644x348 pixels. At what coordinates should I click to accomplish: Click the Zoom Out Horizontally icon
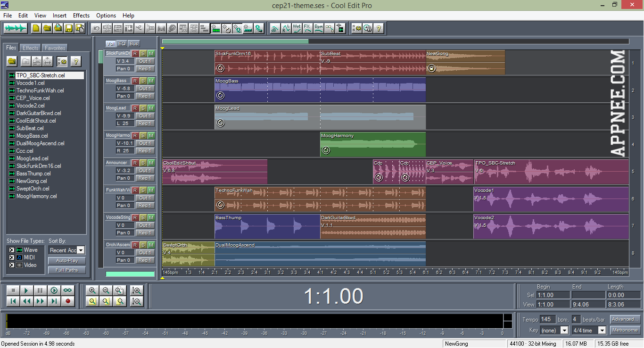coord(106,290)
